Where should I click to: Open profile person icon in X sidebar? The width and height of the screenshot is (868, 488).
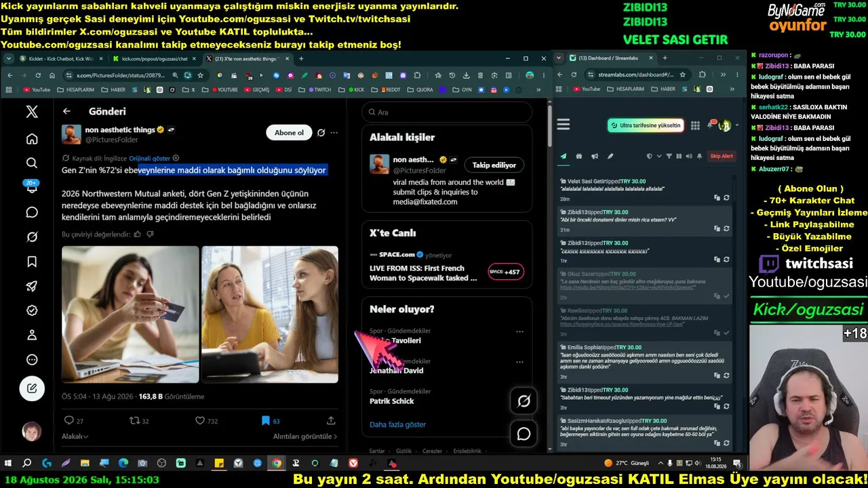pyautogui.click(x=32, y=335)
